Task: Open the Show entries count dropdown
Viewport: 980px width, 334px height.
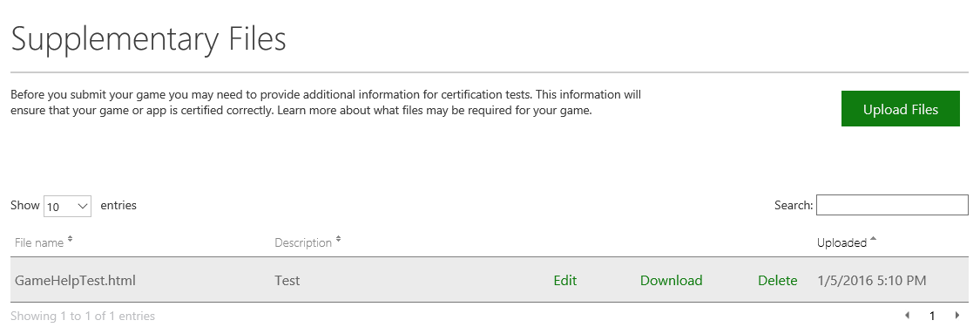Action: [x=67, y=207]
